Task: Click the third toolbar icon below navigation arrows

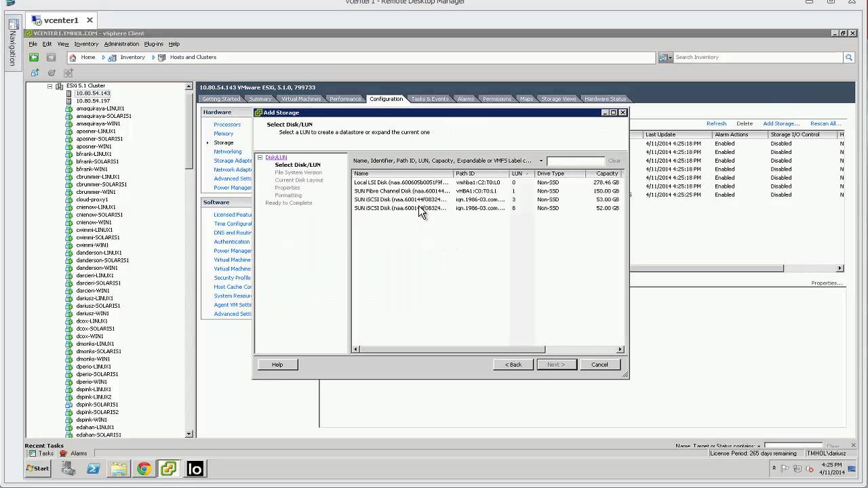Action: coord(68,73)
